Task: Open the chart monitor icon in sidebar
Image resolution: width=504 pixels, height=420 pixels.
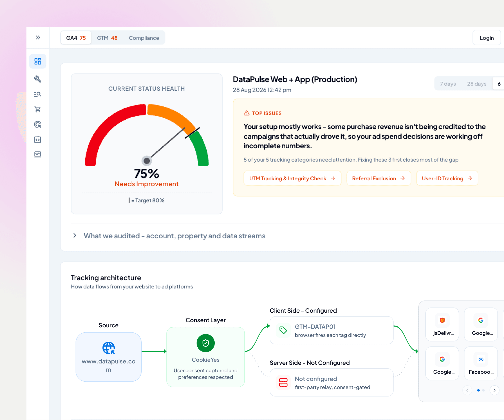Action: (x=38, y=155)
